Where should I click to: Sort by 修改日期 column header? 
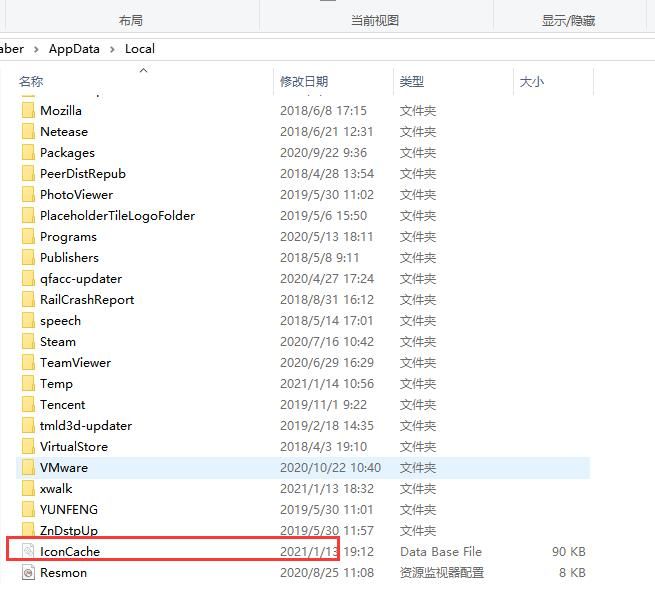304,82
